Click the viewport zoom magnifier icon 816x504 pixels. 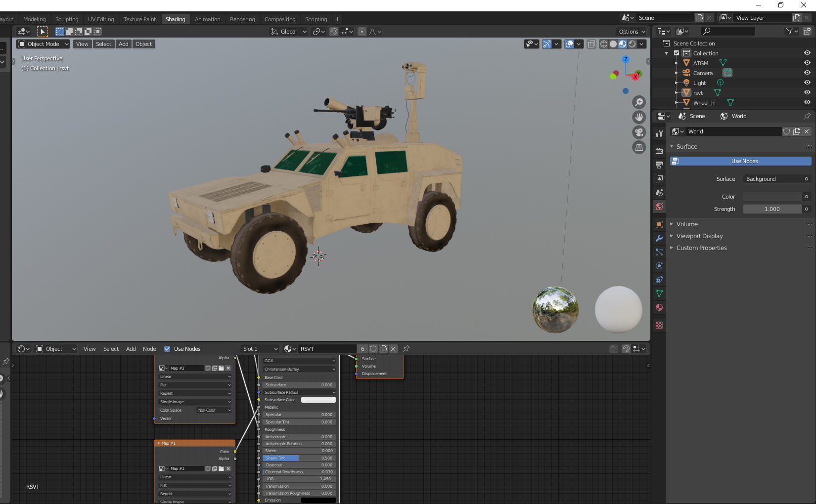(639, 102)
